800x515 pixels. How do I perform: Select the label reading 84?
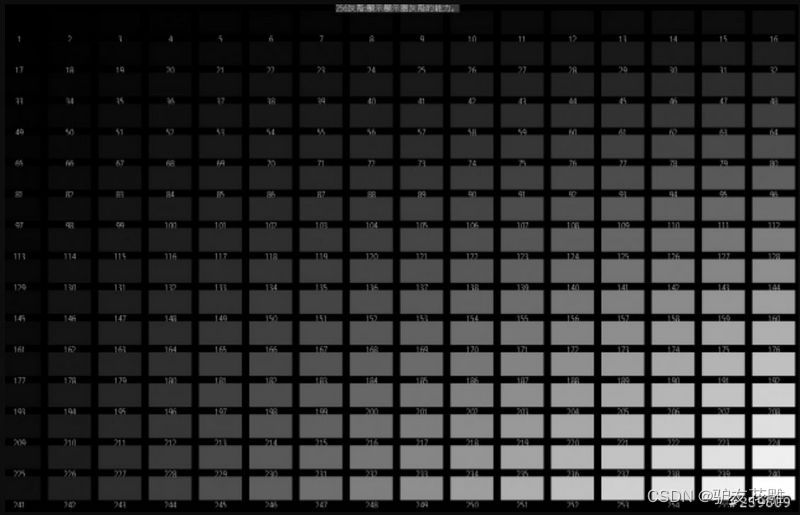click(170, 194)
